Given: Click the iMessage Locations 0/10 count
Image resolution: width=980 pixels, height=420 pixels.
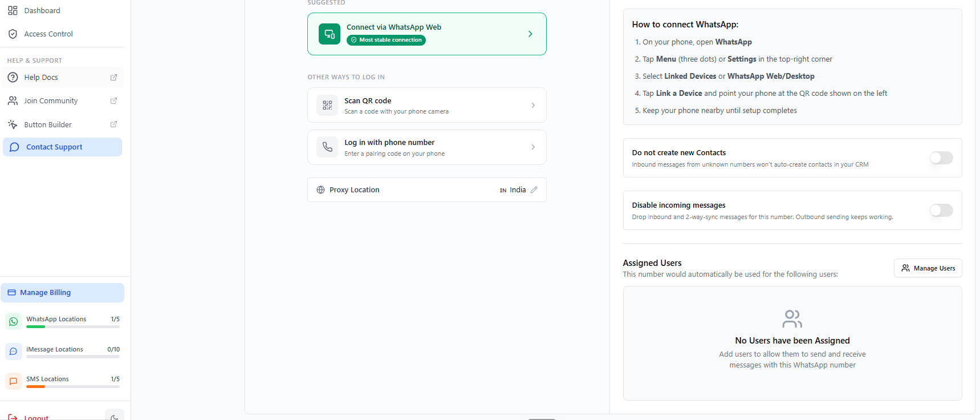Looking at the screenshot, I should (x=113, y=349).
